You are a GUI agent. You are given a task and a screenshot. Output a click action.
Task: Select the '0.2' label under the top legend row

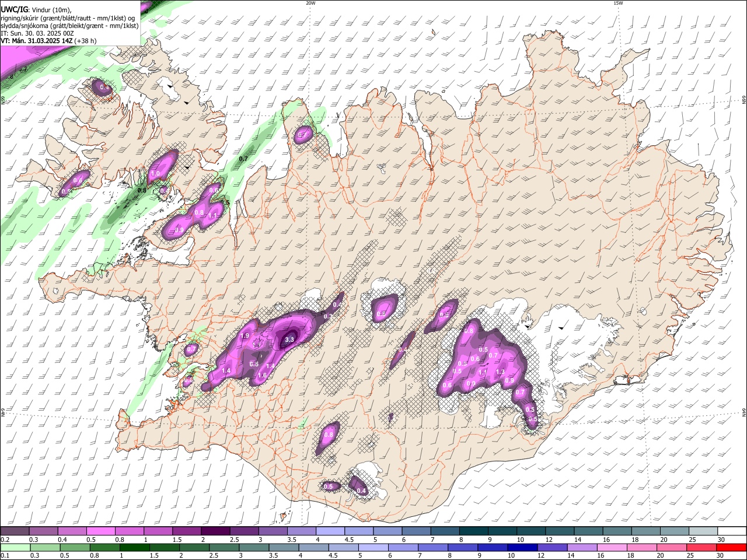click(5, 540)
